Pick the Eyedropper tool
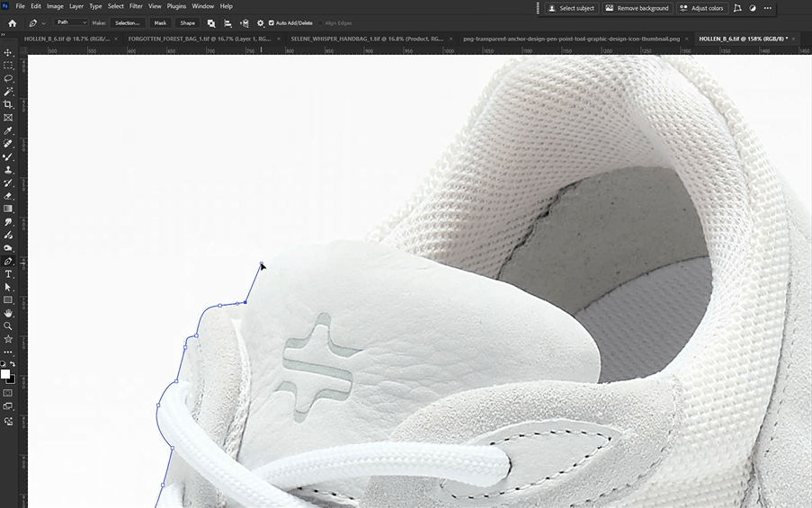The width and height of the screenshot is (812, 508). pyautogui.click(x=8, y=130)
